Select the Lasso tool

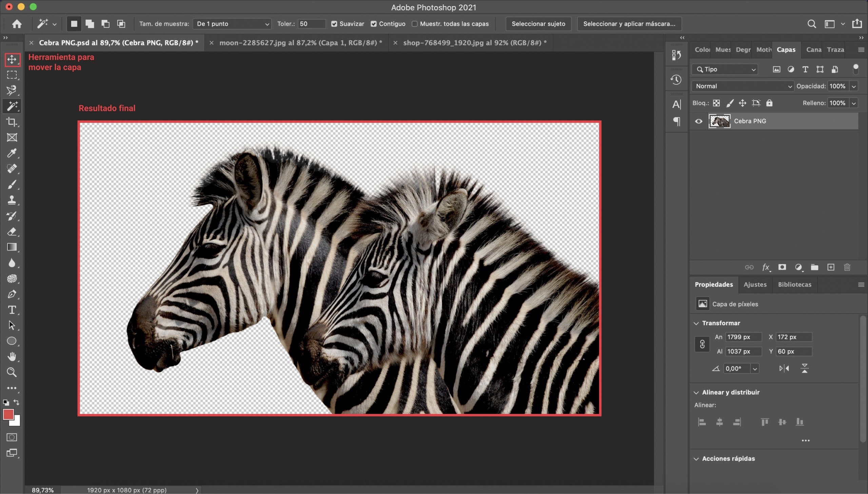(x=12, y=90)
